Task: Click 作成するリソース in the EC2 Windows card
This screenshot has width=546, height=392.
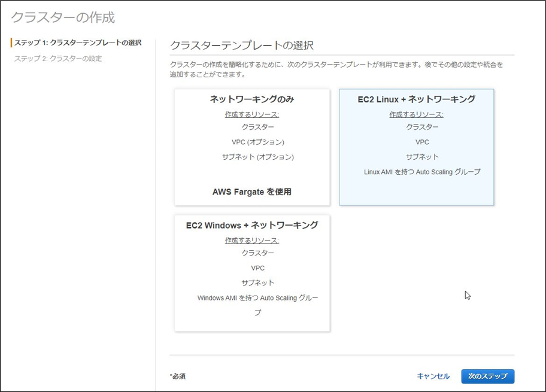Action: (x=252, y=241)
